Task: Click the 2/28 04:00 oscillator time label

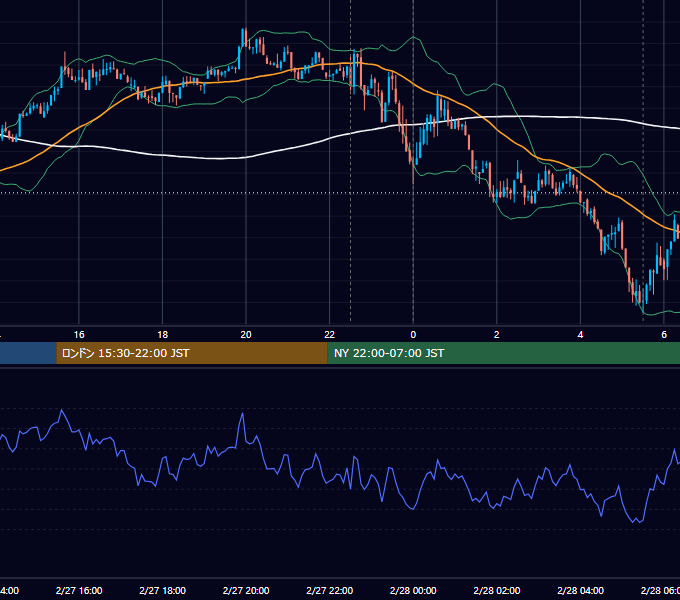Action: pyautogui.click(x=580, y=590)
